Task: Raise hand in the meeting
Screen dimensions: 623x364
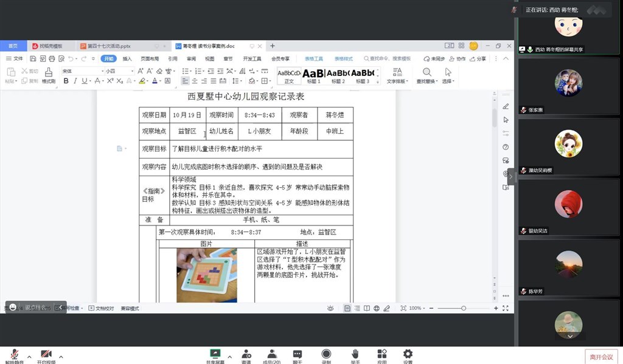Action: (x=355, y=356)
